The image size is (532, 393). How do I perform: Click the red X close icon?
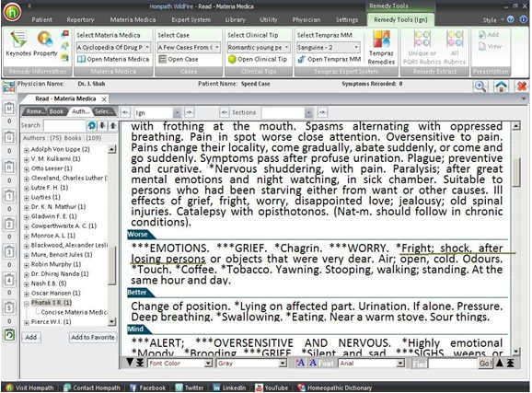tap(522, 87)
